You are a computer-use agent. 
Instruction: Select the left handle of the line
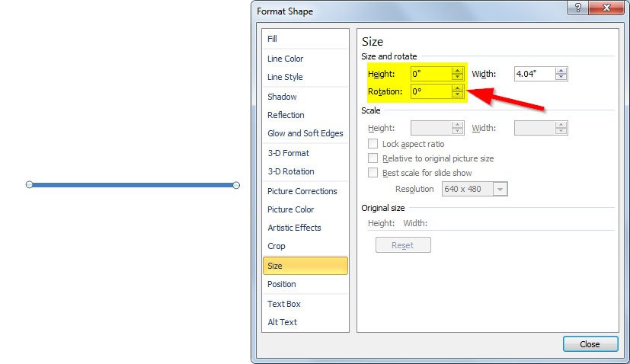(30, 185)
